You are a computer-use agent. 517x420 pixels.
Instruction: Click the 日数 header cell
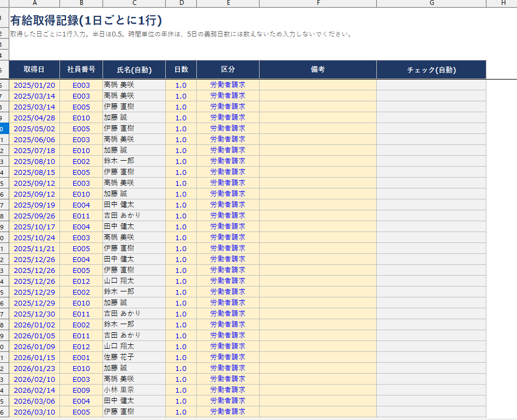tap(181, 70)
